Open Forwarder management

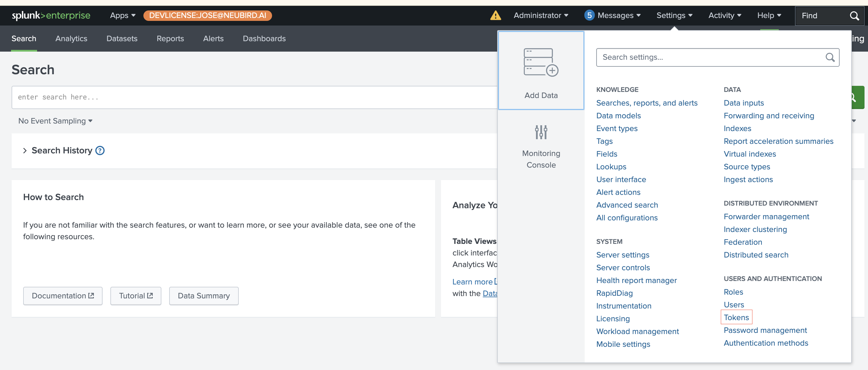coord(766,217)
